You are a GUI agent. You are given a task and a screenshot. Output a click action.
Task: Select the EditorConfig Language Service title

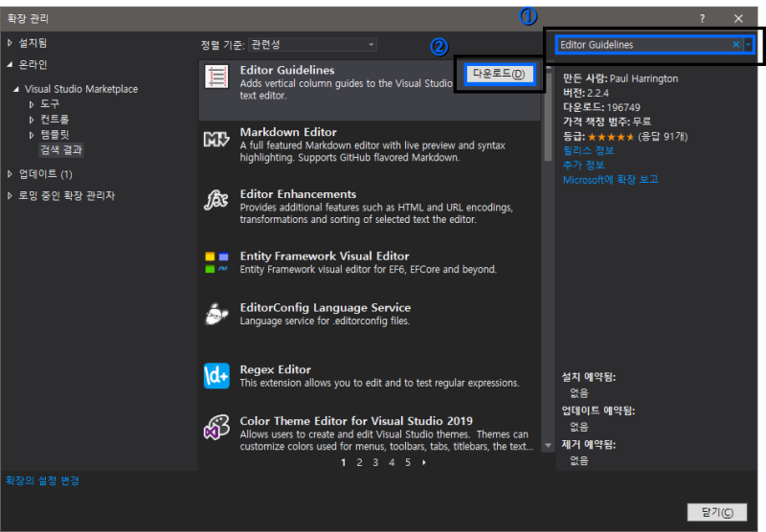click(326, 308)
